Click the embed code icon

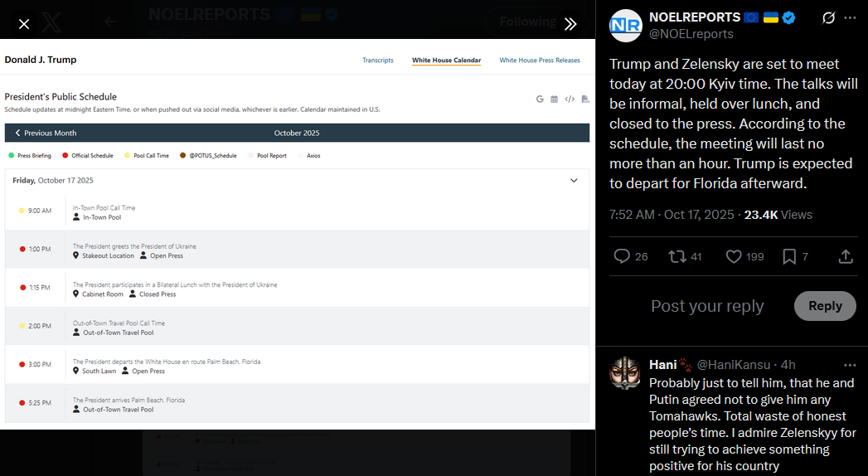click(570, 99)
